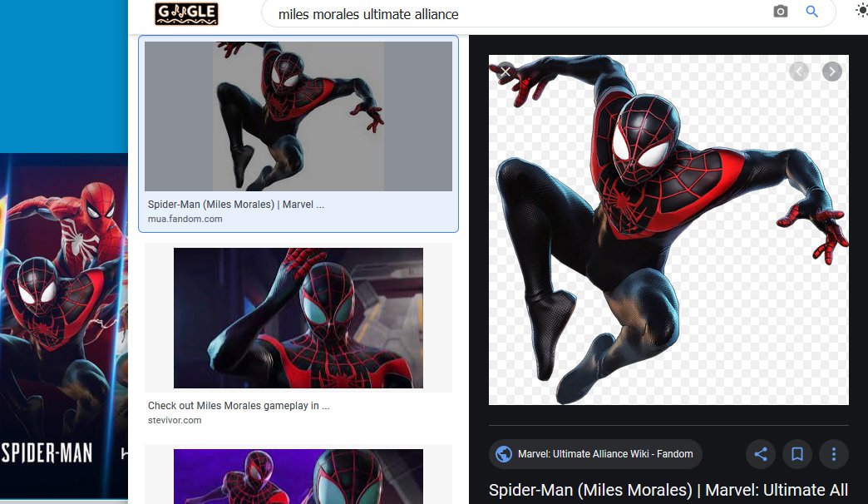
Task: Click the Google doodle logo
Action: (186, 13)
